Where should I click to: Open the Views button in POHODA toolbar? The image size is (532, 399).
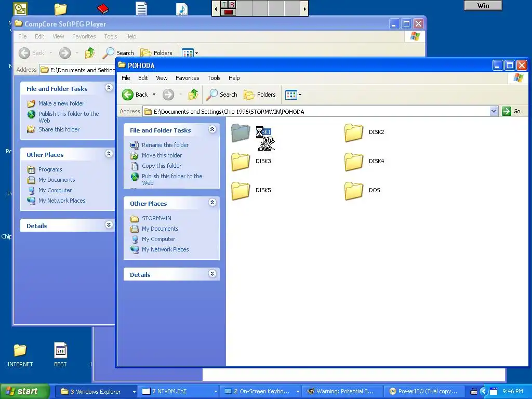tap(291, 95)
